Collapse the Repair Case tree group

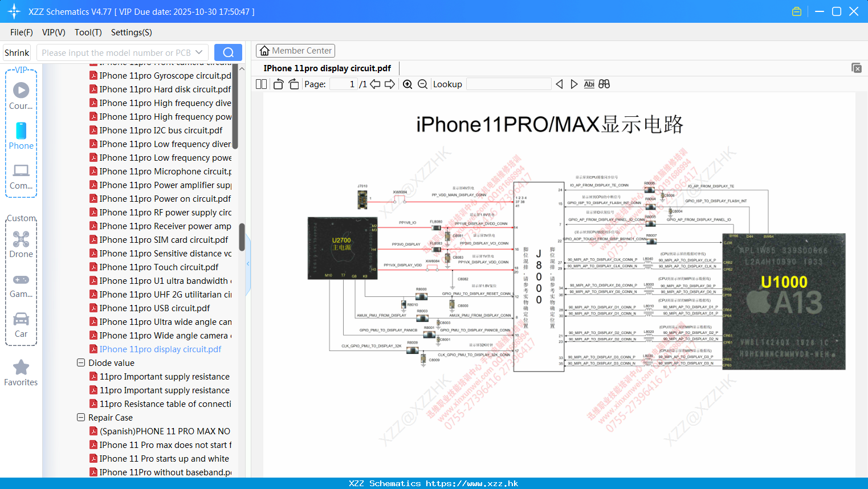pyautogui.click(x=81, y=417)
